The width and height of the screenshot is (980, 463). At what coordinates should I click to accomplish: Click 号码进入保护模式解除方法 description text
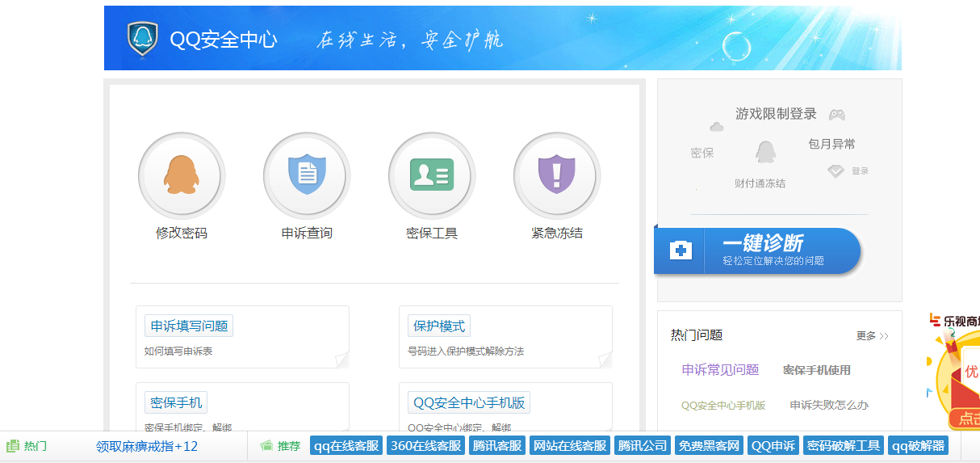point(466,351)
